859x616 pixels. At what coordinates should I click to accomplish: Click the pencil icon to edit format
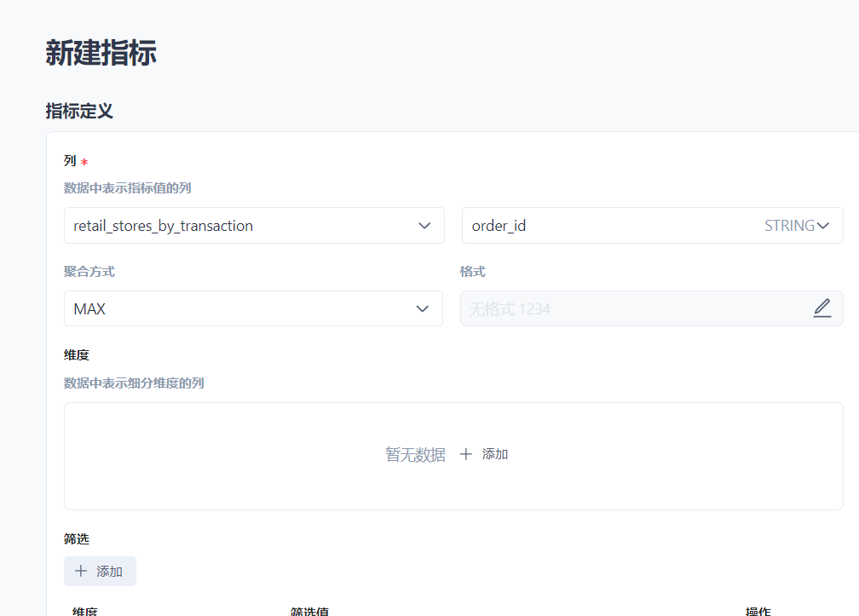tap(821, 308)
